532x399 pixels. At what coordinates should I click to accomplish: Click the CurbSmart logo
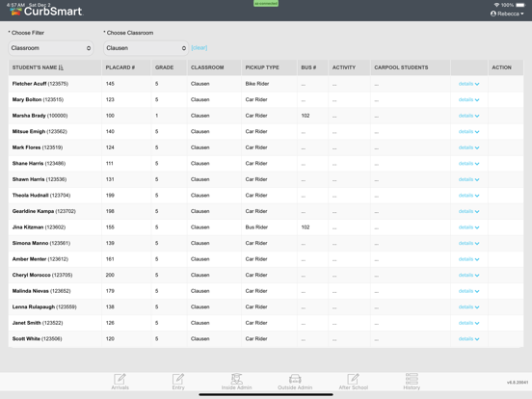(x=46, y=12)
